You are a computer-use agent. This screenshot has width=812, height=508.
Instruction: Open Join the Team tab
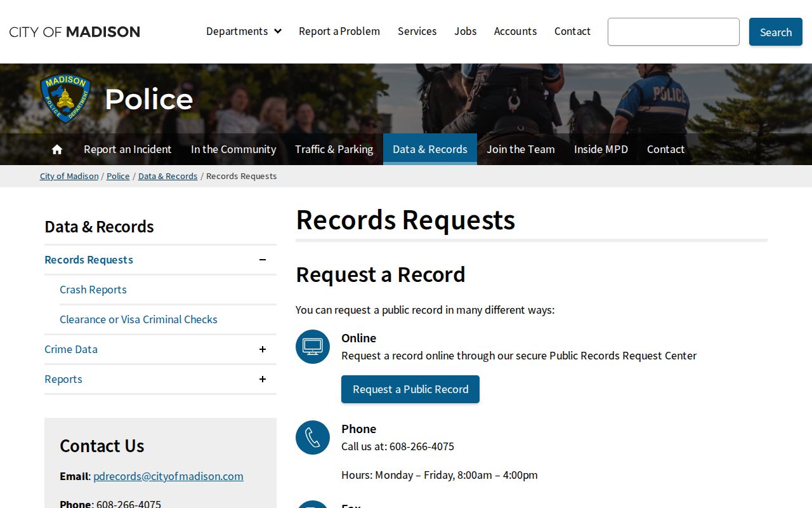pyautogui.click(x=521, y=149)
